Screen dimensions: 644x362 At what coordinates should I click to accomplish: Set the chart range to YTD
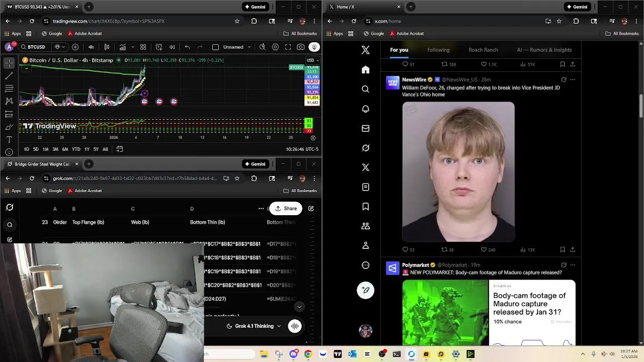point(76,149)
